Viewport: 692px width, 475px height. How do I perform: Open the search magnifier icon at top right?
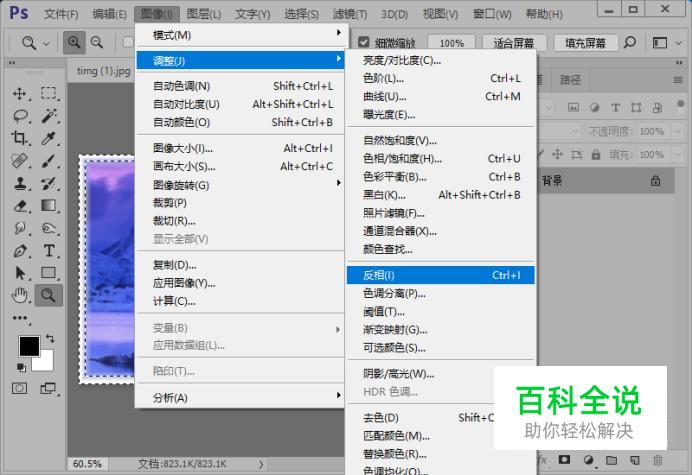[630, 42]
